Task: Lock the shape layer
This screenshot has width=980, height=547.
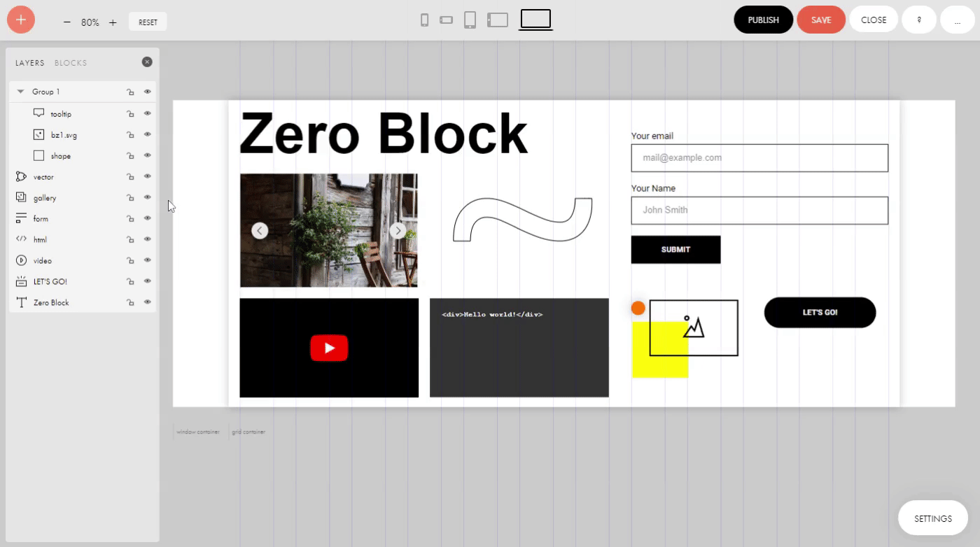Action: pos(130,155)
